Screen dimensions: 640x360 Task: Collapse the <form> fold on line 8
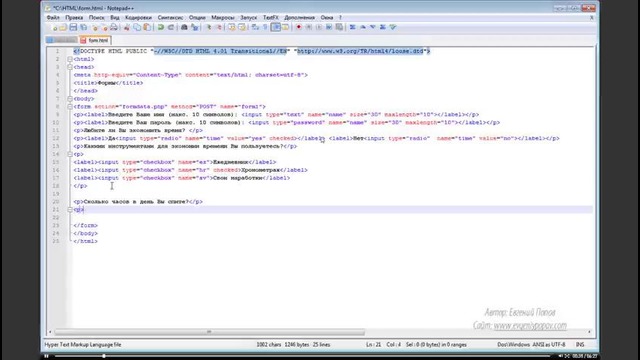tap(70, 107)
